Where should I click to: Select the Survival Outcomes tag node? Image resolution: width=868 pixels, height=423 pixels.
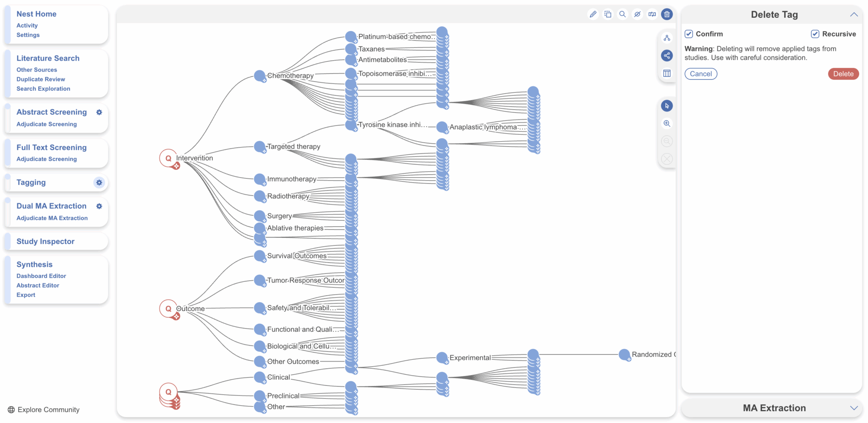tap(260, 256)
